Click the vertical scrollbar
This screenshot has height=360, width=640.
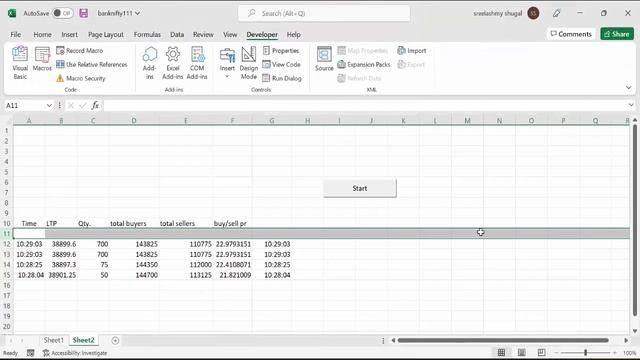pos(635,220)
